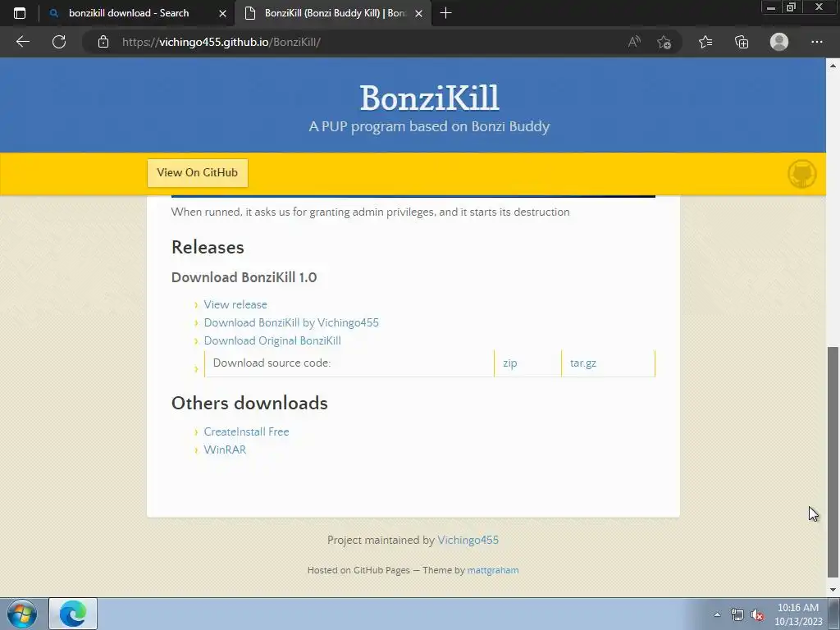This screenshot has height=630, width=840.
Task: Open the WinRAR download link
Action: [x=225, y=450]
